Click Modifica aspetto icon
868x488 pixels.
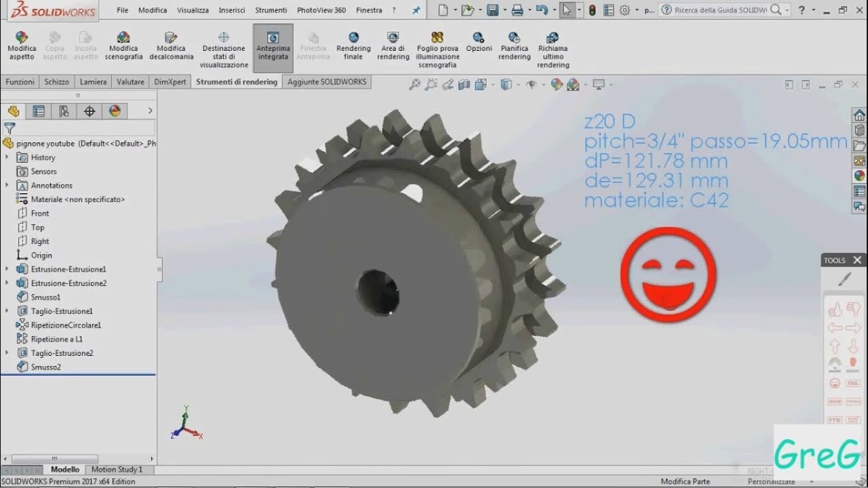pos(21,39)
